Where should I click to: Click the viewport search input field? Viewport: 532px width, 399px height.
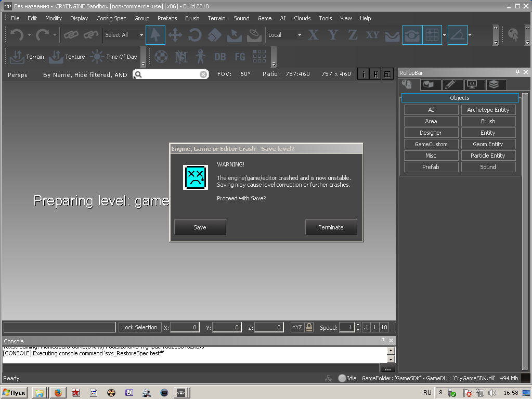tap(171, 74)
